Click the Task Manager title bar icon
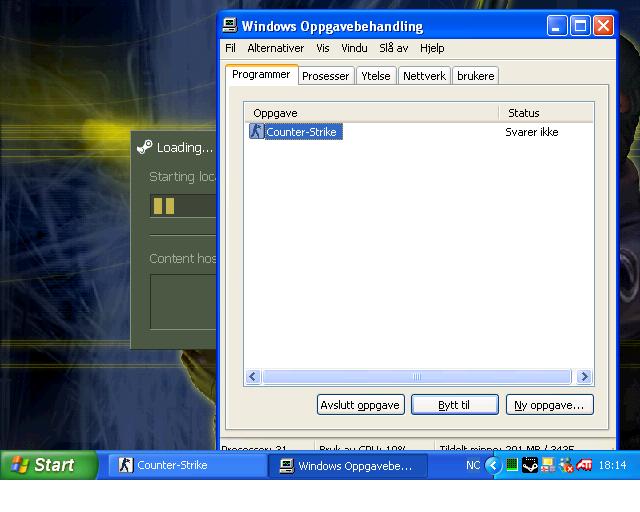This screenshot has height=512, width=640. click(x=229, y=26)
